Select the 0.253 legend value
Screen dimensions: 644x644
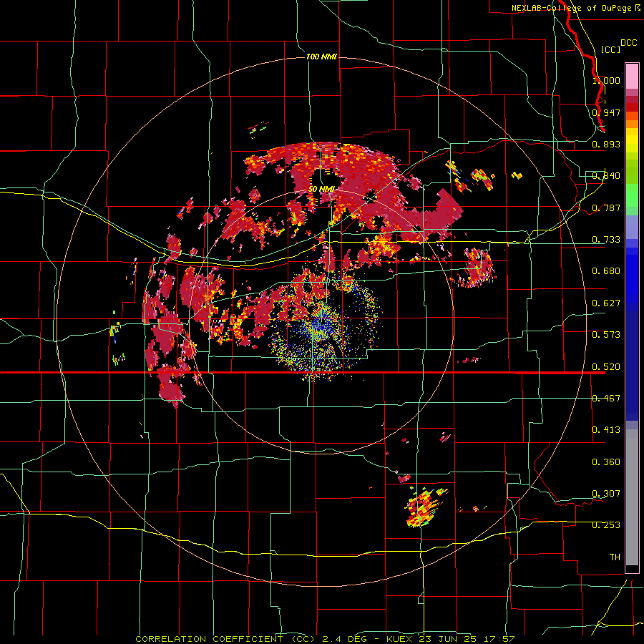606,525
